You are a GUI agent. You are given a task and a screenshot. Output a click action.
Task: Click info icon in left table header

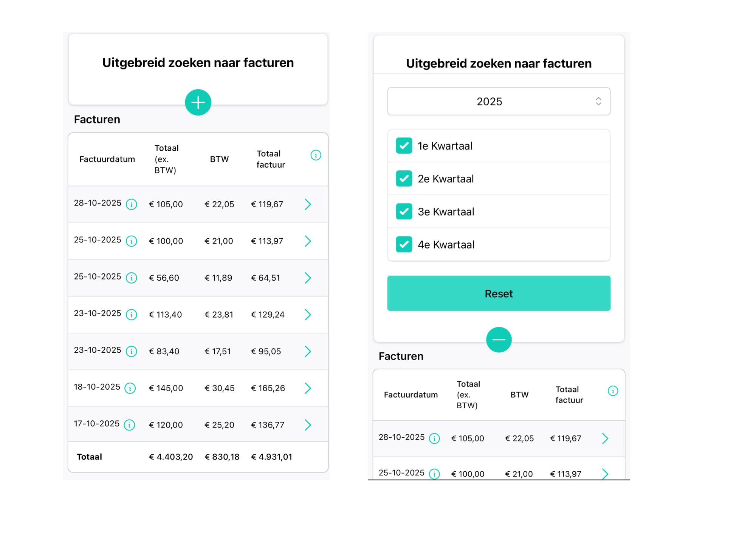pos(316,155)
